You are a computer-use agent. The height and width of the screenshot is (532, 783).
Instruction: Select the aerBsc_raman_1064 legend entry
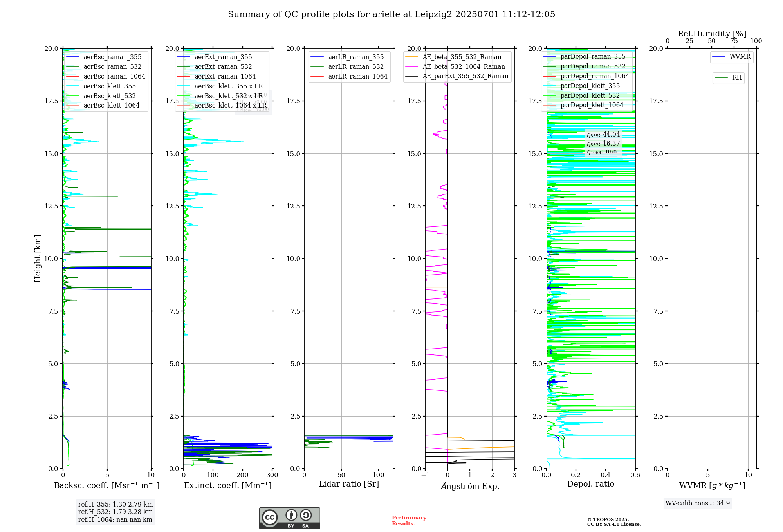tap(106, 77)
